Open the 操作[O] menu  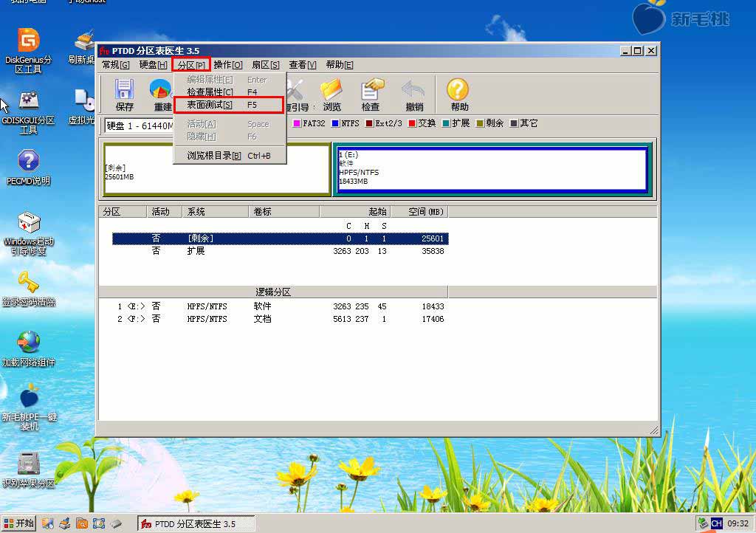tap(228, 65)
